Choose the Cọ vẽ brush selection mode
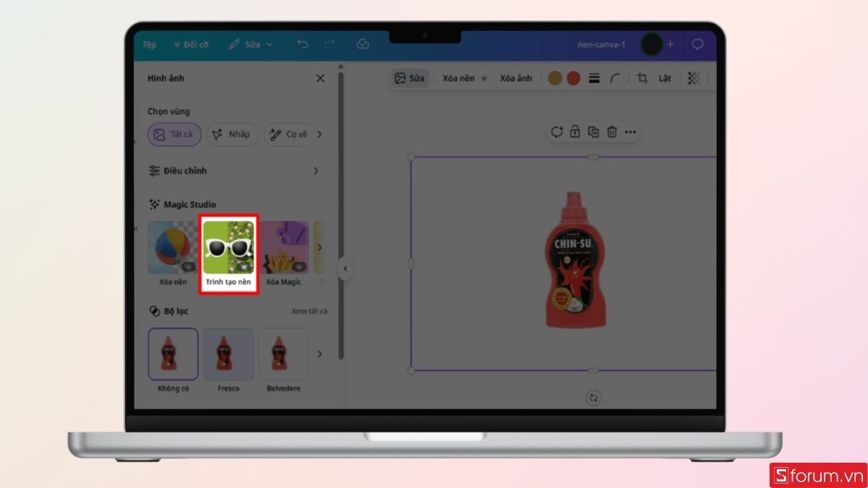This screenshot has height=488, width=868. [x=289, y=134]
